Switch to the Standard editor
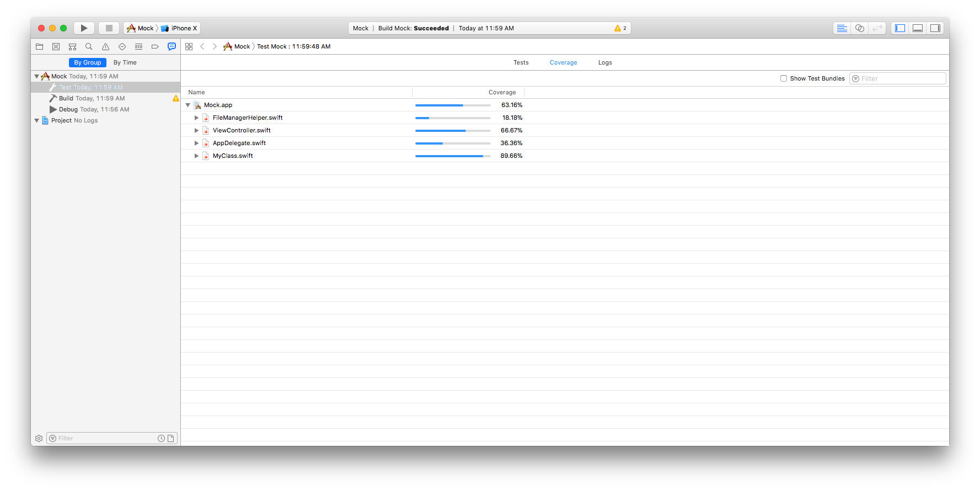 (x=842, y=28)
